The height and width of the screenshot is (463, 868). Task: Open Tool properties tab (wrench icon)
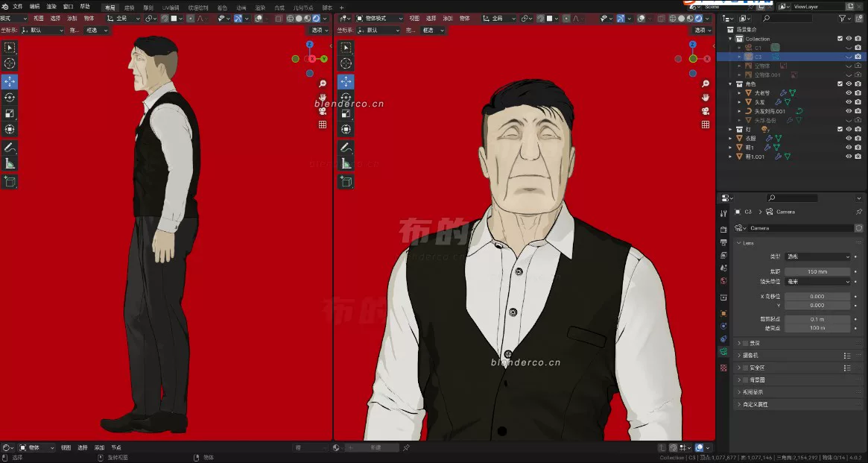tap(723, 213)
